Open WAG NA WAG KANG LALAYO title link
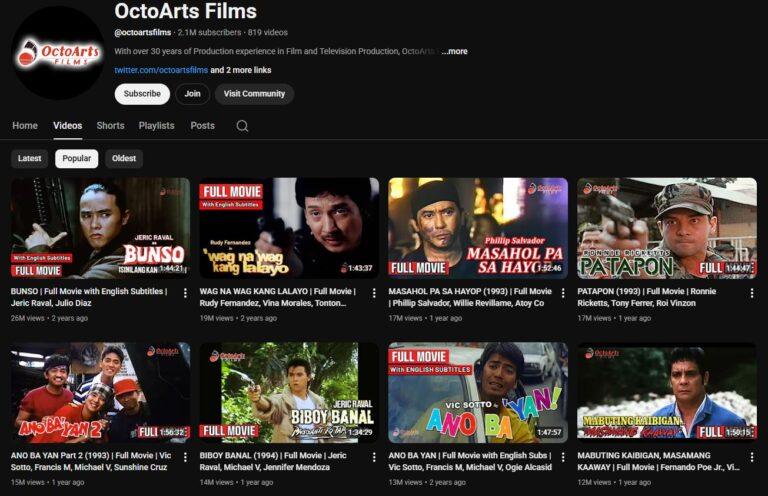Viewport: 768px width, 496px height. point(278,297)
